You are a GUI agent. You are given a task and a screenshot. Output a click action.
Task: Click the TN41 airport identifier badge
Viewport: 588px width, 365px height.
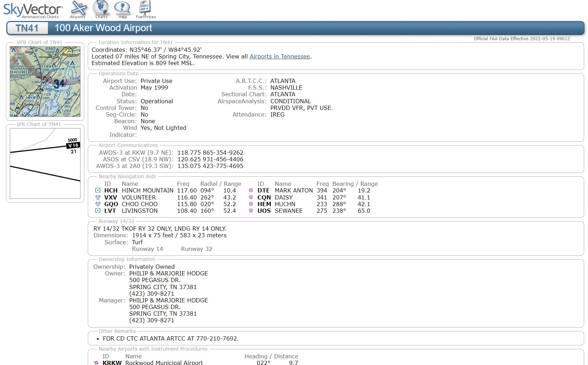(27, 28)
